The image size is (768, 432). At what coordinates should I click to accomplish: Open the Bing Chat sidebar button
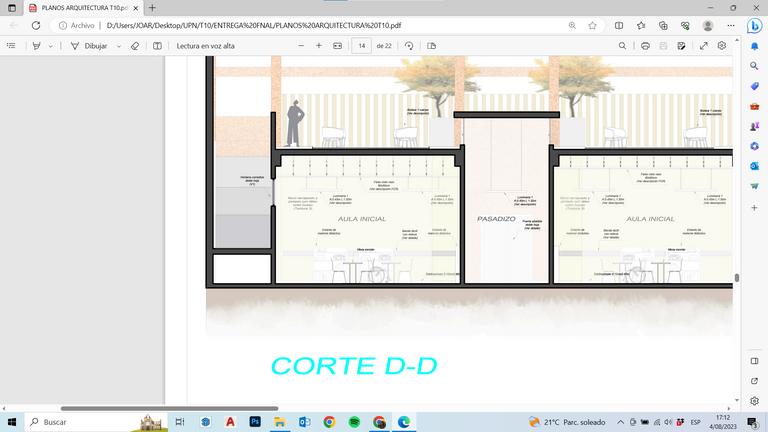(754, 25)
